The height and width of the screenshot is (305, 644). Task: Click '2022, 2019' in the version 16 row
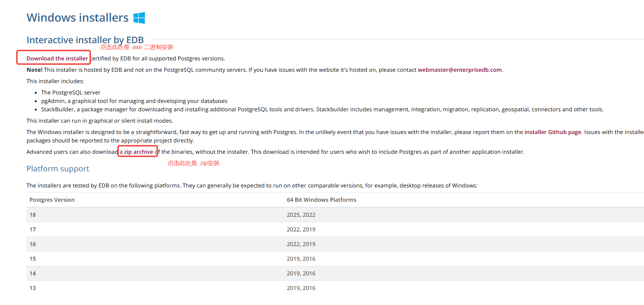[x=301, y=244]
